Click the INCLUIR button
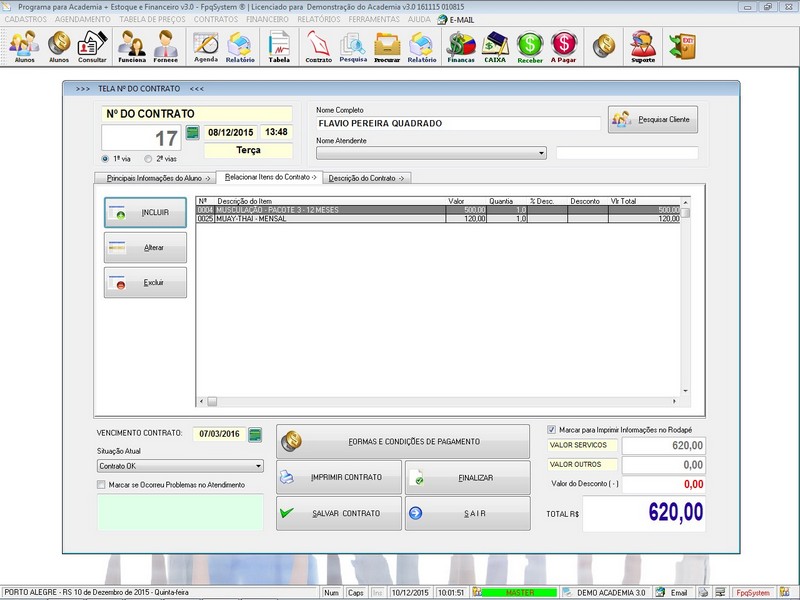 [145, 212]
